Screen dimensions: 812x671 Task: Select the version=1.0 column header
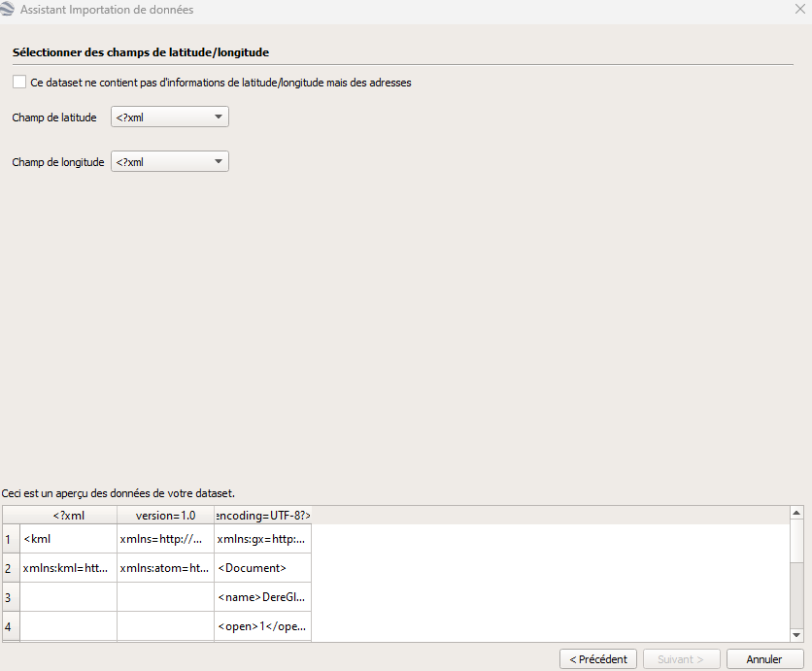(x=165, y=515)
